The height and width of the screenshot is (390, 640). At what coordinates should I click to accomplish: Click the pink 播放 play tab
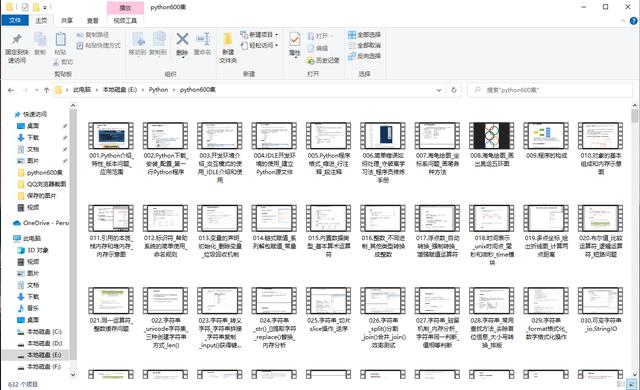point(125,8)
